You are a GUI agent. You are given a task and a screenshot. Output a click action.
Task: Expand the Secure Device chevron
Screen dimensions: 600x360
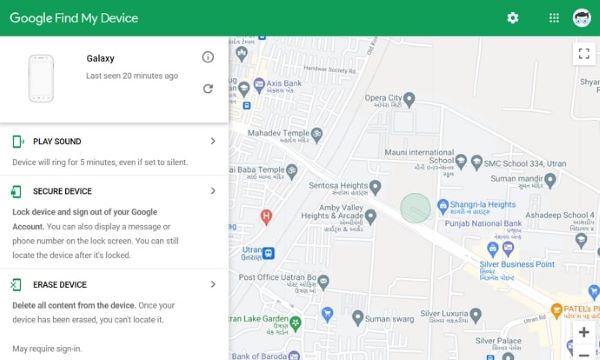213,191
